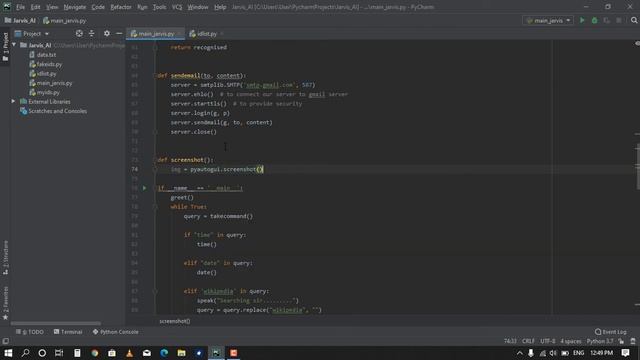Open Windows taskbar search
The height and width of the screenshot is (360, 640).
coord(25,353)
